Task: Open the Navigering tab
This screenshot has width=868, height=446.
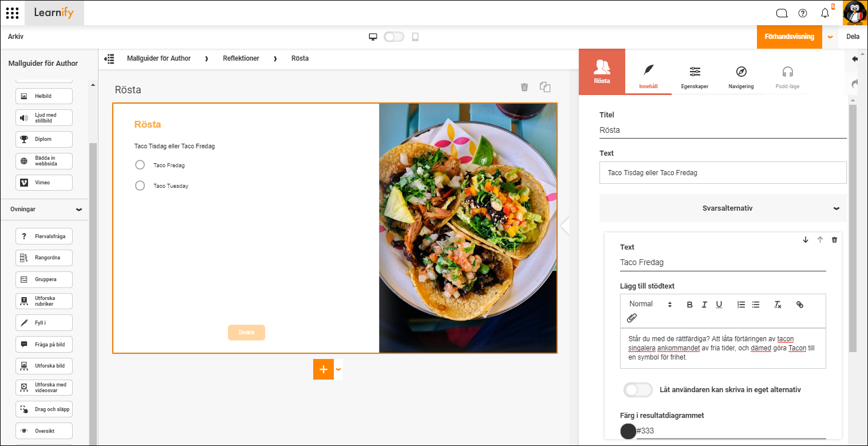Action: coord(741,77)
